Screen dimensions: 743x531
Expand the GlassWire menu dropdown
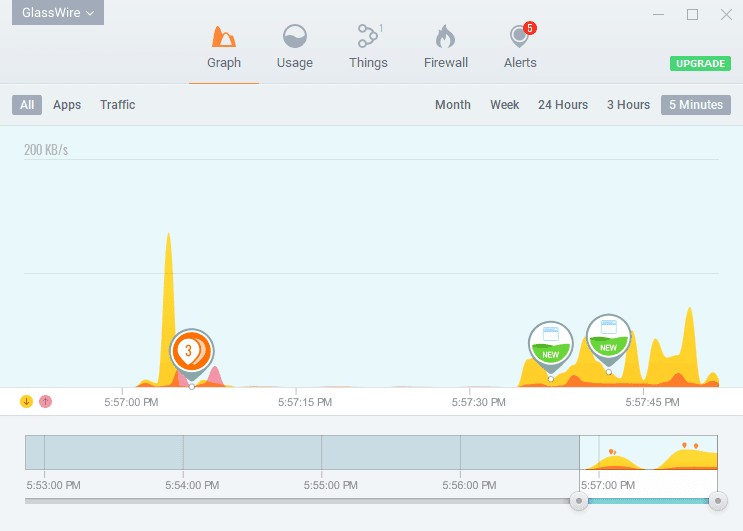coord(58,13)
